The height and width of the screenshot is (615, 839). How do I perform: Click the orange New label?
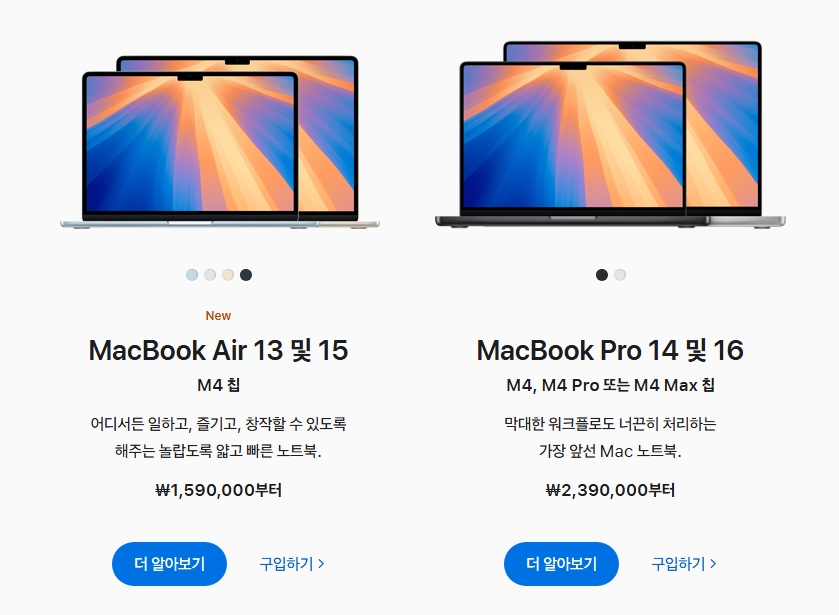(x=218, y=316)
